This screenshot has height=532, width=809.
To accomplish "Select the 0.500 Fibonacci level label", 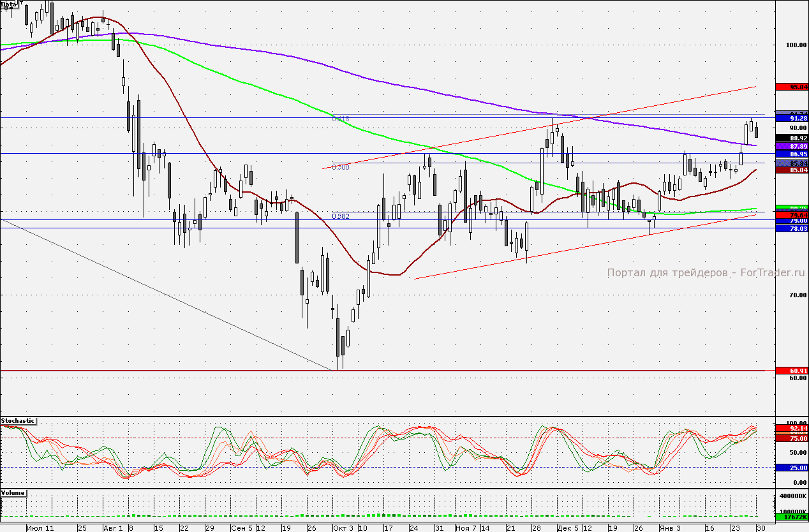I will tap(341, 167).
